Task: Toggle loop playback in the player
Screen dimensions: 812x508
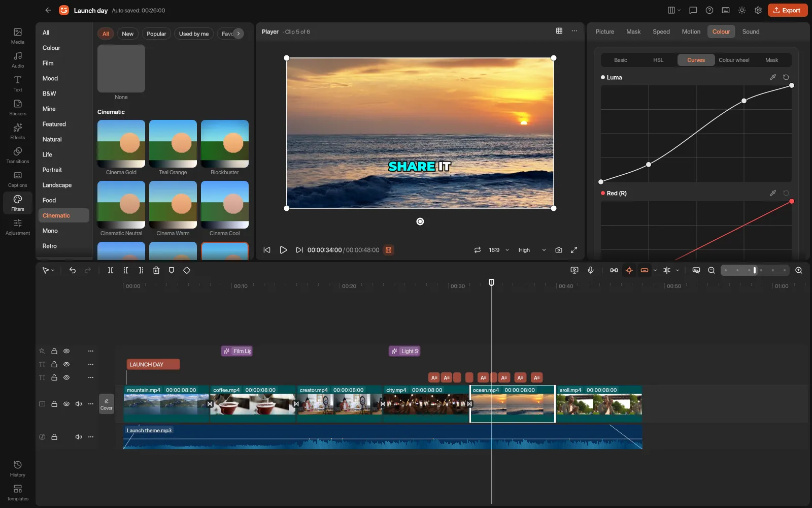Action: click(x=478, y=250)
